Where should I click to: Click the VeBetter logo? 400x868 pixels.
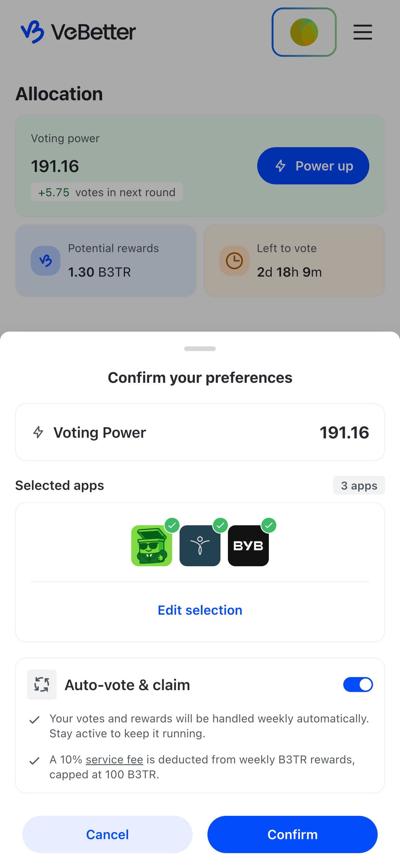tap(78, 32)
